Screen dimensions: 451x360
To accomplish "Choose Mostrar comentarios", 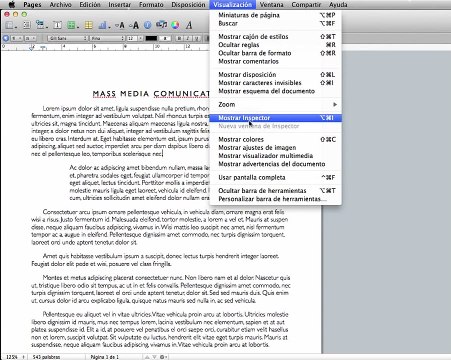I will [x=275, y=61].
